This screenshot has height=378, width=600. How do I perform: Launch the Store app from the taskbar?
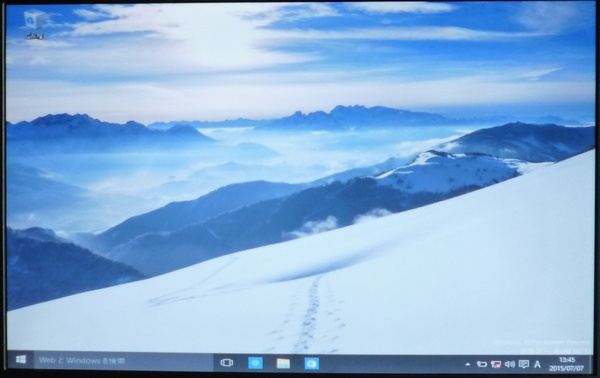point(311,363)
